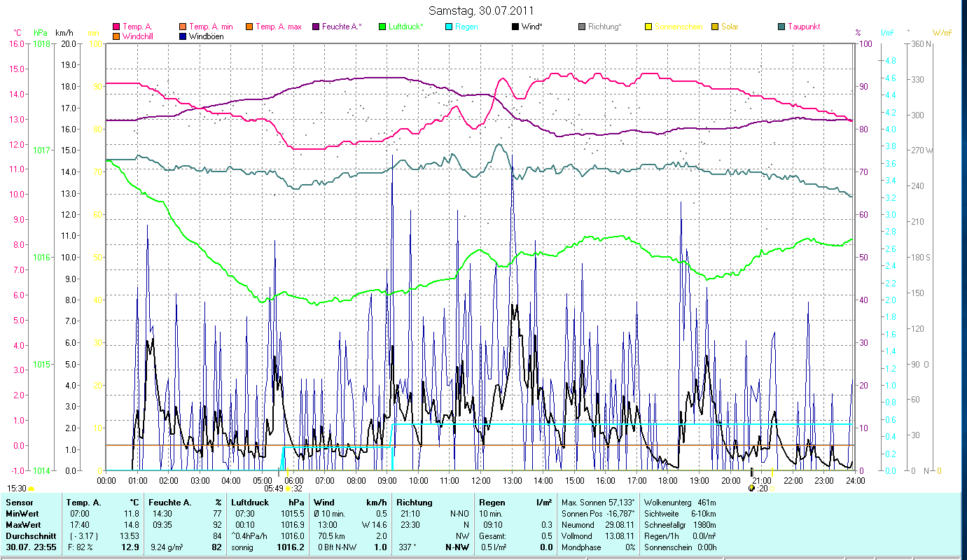Click the Luftdruck column header in table
The width and height of the screenshot is (967, 560).
pos(251,502)
